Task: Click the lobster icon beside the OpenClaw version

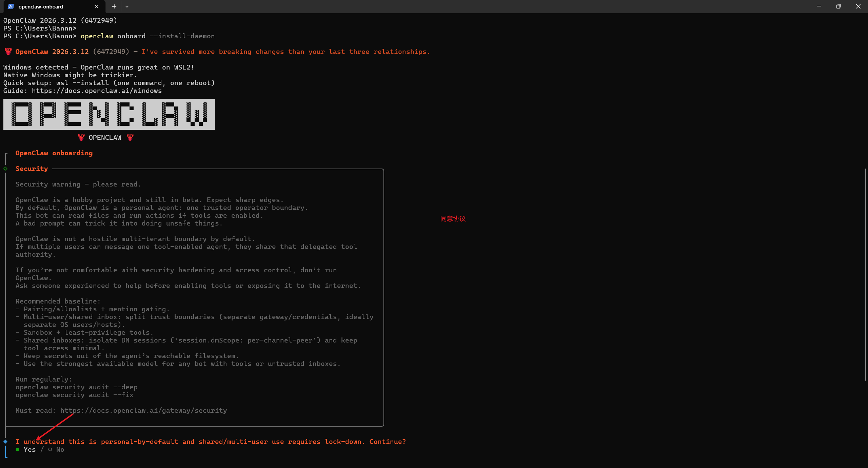Action: (x=8, y=52)
